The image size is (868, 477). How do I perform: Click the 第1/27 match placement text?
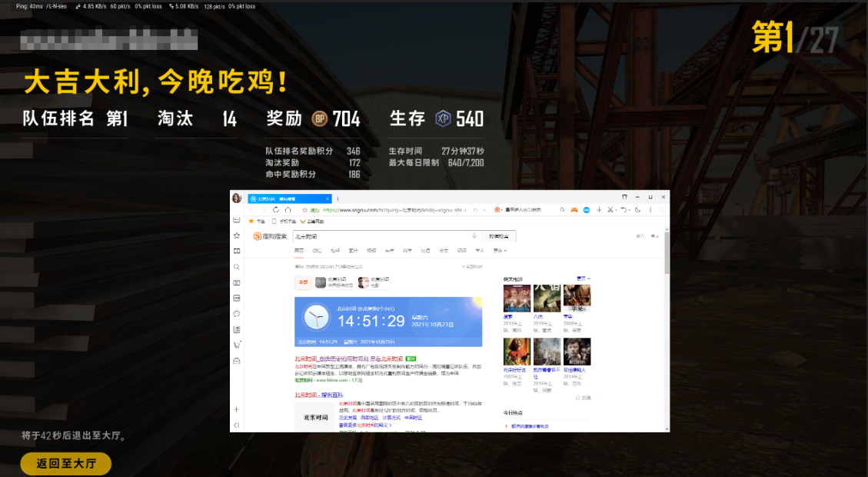pos(795,38)
